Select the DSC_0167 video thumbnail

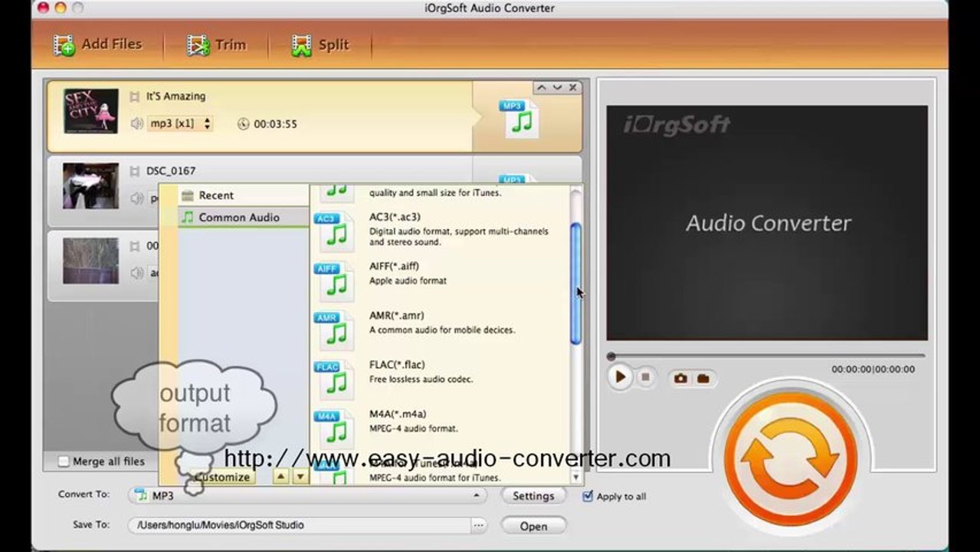(90, 186)
